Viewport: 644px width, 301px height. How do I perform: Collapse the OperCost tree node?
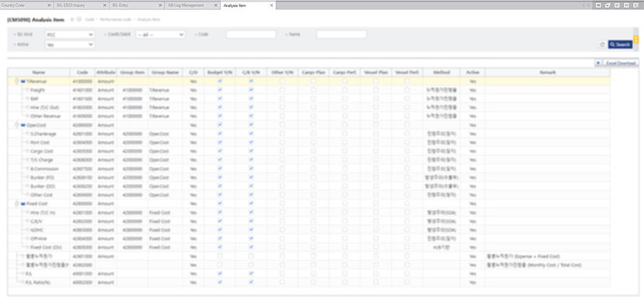point(17,125)
